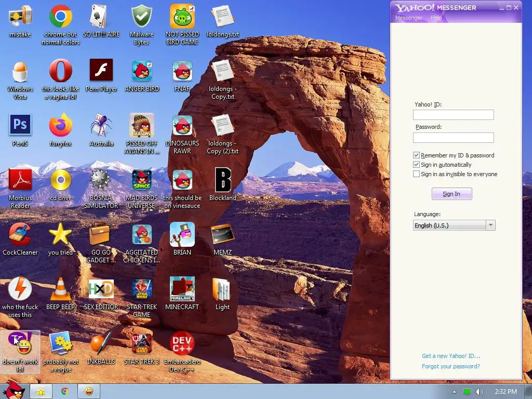Open the Angry Bird Start button
This screenshot has width=532, height=399.
14,390
